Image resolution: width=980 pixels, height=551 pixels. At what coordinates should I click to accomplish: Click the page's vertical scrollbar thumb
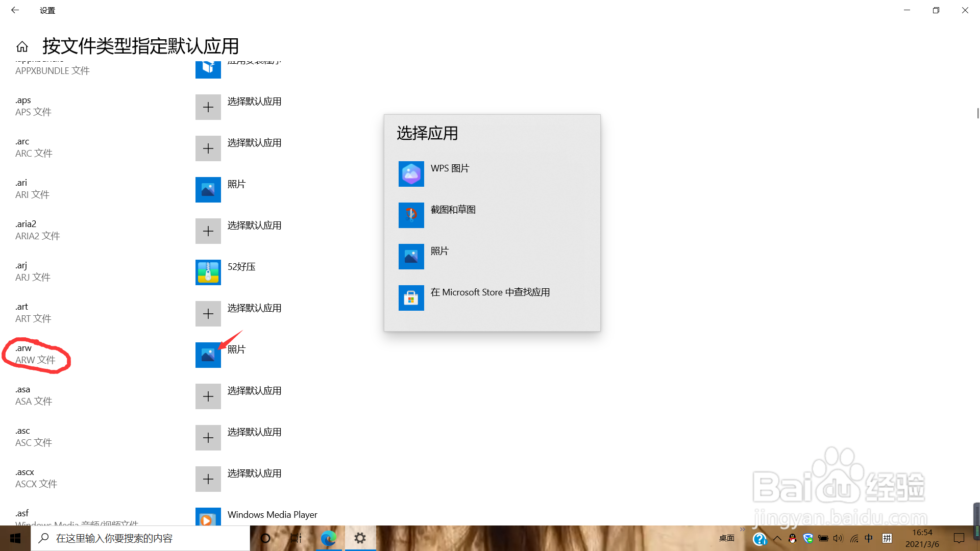pos(977,113)
